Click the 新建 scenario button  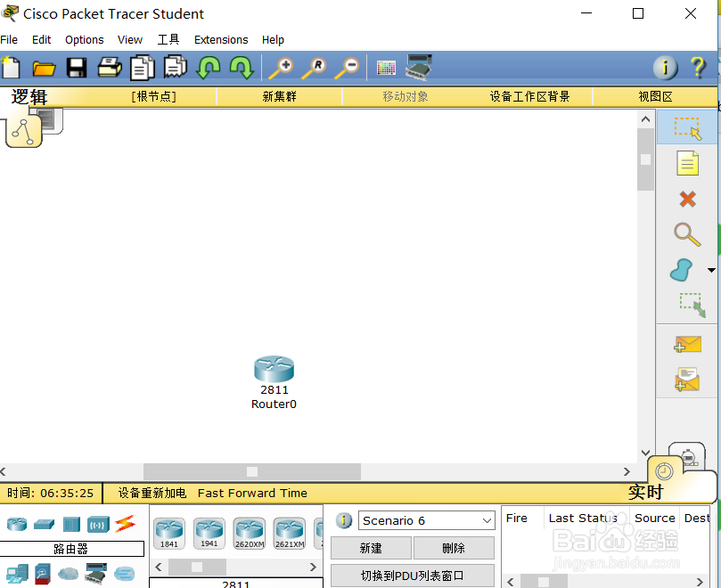tap(371, 548)
